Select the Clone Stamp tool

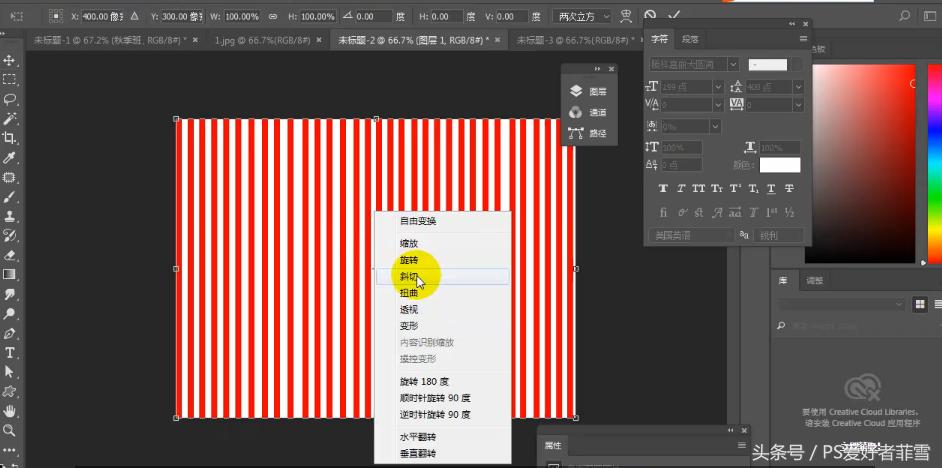pyautogui.click(x=9, y=216)
